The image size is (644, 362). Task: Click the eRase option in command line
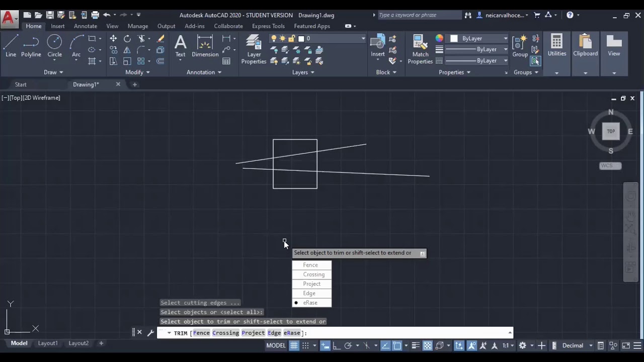pyautogui.click(x=292, y=333)
